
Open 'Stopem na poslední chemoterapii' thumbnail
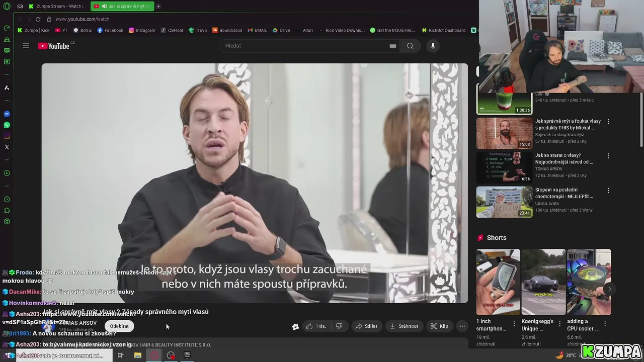(x=504, y=202)
